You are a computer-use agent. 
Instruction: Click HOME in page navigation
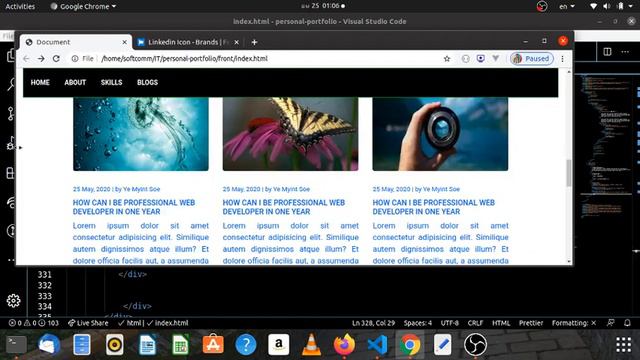[x=40, y=82]
